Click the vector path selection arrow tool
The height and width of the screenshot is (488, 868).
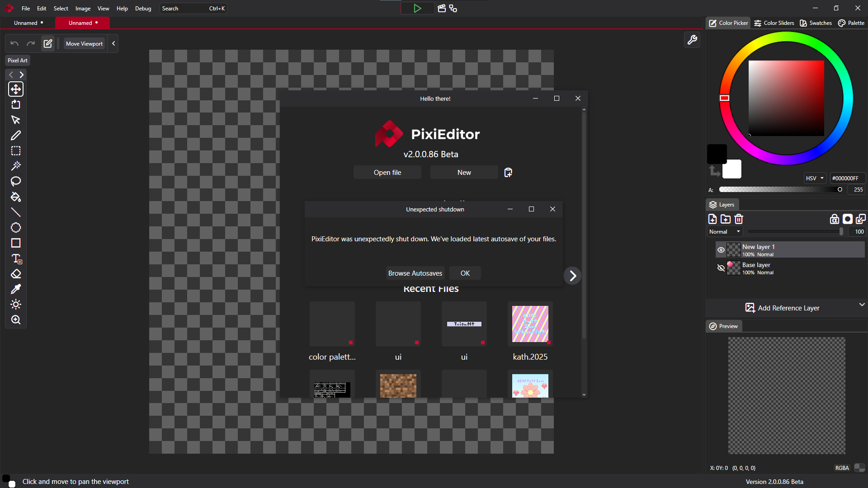point(16,120)
